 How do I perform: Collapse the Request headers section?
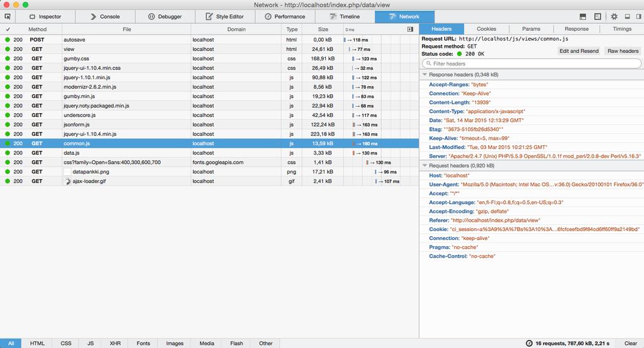[x=425, y=165]
